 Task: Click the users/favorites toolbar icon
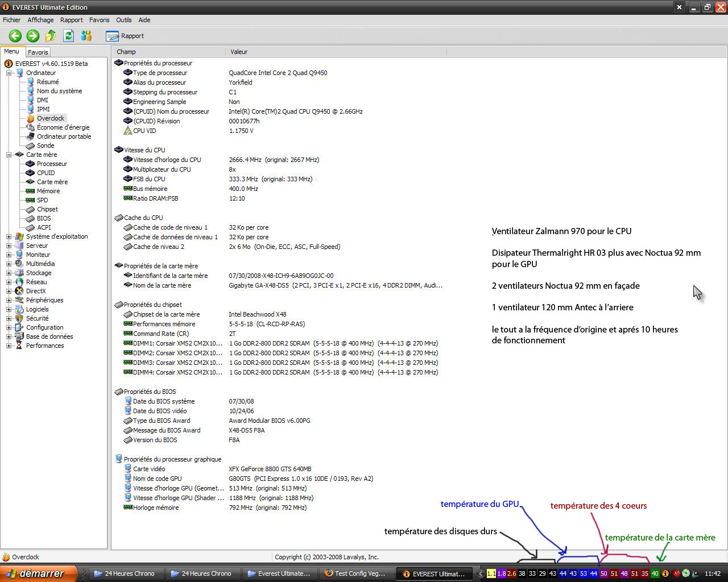tap(86, 36)
